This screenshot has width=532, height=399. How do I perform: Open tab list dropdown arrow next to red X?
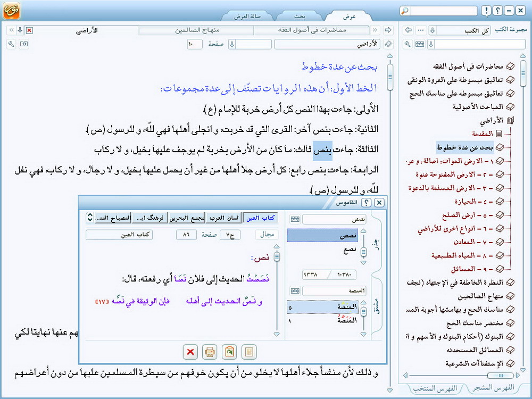pos(20,30)
